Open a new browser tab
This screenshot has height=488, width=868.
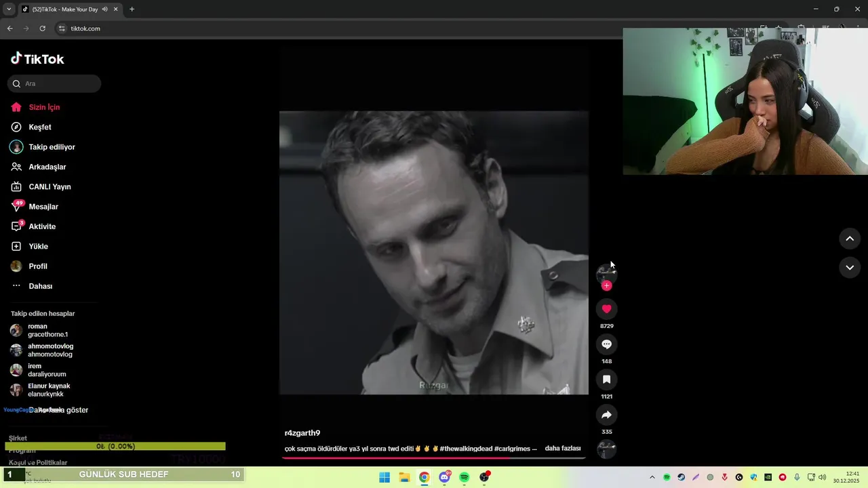(x=132, y=9)
